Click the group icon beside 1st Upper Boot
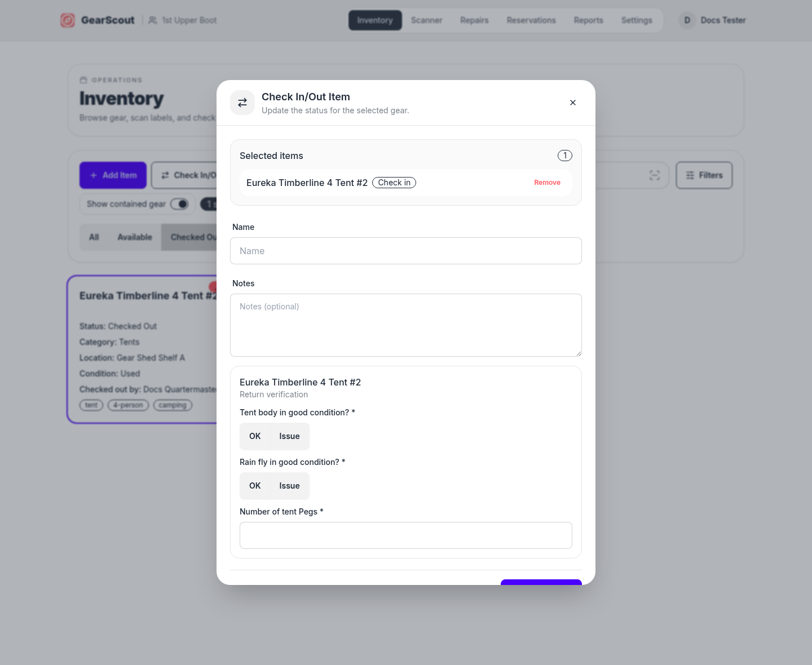The width and height of the screenshot is (812, 665). (152, 20)
